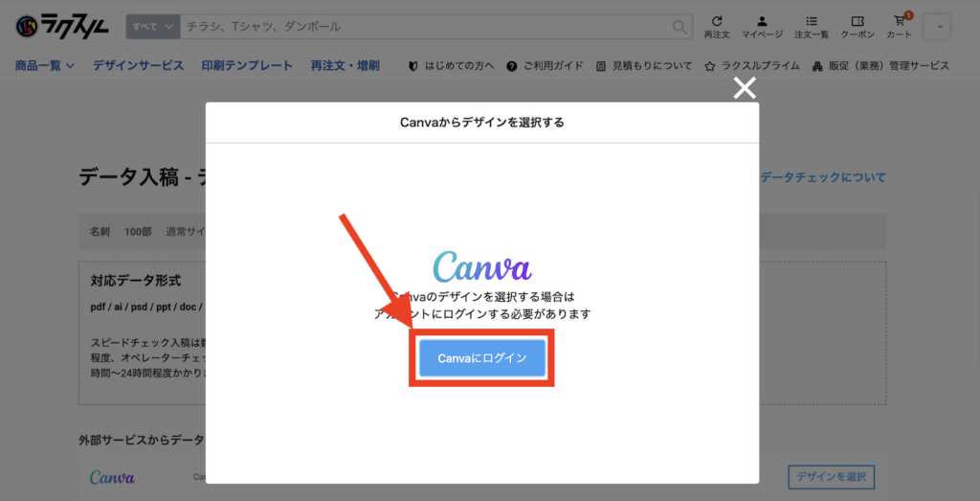Open ご利用ガイド link

(545, 66)
